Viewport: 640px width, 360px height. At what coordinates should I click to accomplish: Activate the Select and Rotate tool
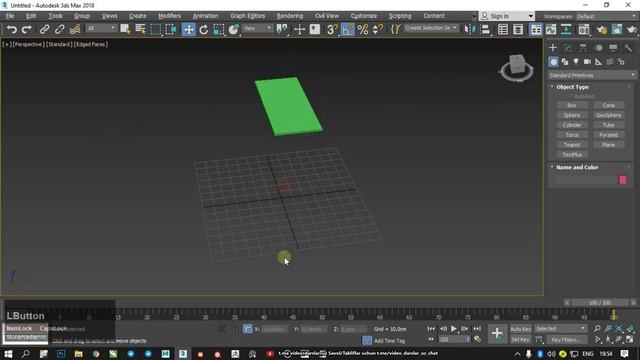[x=204, y=29]
